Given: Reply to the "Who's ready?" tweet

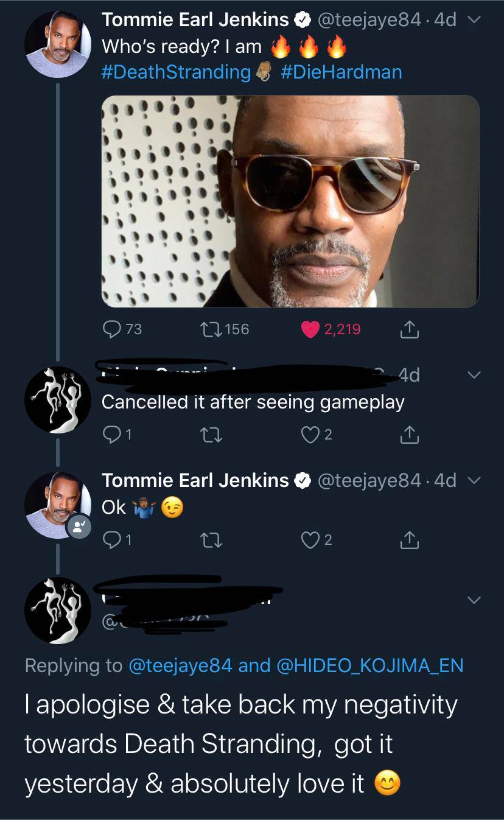Looking at the screenshot, I should click(x=113, y=329).
